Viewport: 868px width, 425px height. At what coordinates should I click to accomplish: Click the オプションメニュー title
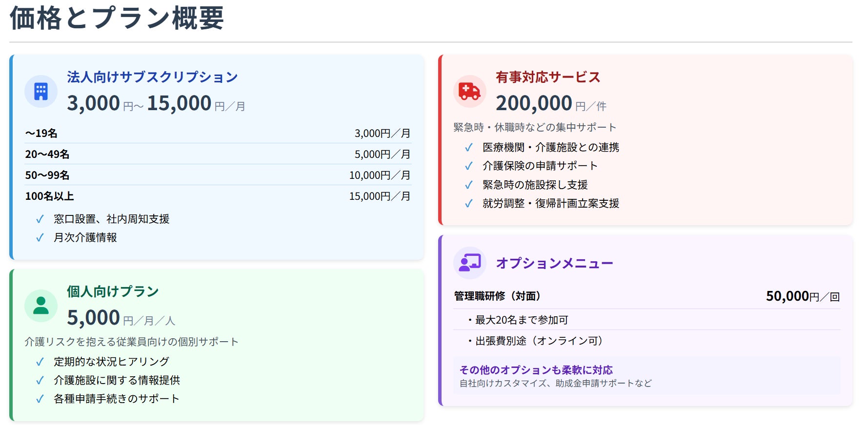pos(554,263)
